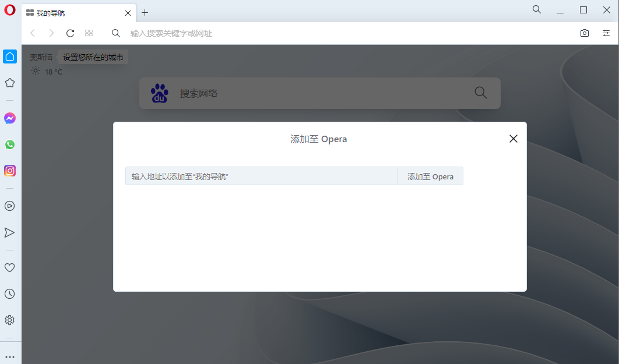
Task: Open browsing history with the clock icon
Action: [x=9, y=294]
